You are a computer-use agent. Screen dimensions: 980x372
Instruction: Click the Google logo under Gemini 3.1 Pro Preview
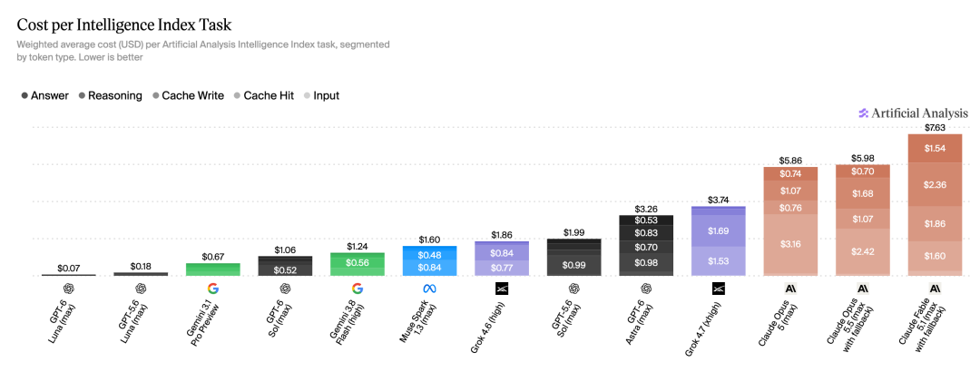click(x=213, y=289)
